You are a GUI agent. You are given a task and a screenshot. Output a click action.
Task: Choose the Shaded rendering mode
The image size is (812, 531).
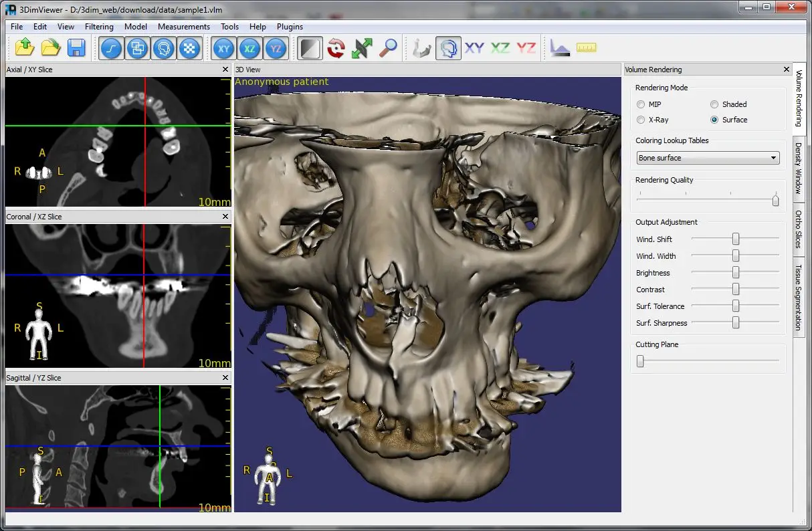tap(714, 104)
